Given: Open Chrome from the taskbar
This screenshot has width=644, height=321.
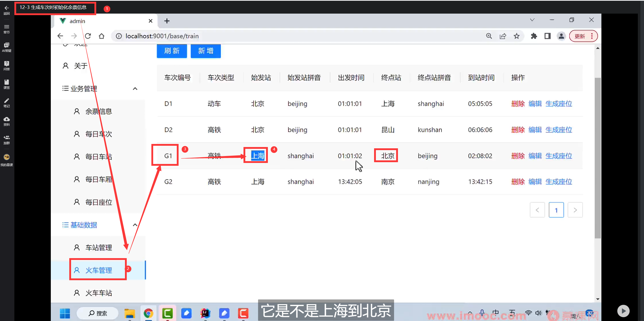Looking at the screenshot, I should tap(148, 313).
